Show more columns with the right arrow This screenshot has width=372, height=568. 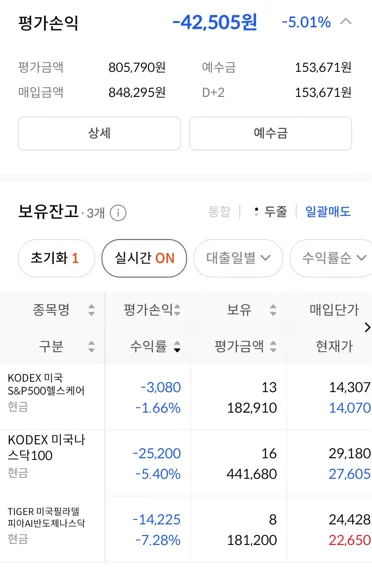(367, 327)
